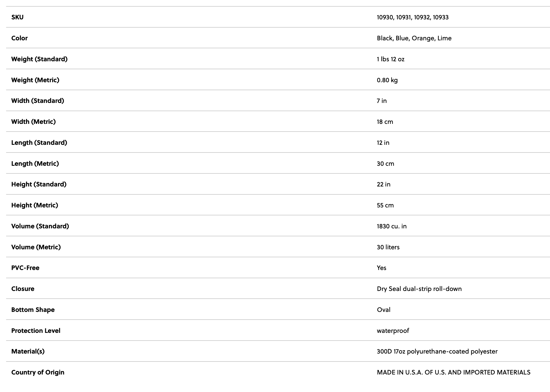Click the 30 liters volume value

[388, 247]
